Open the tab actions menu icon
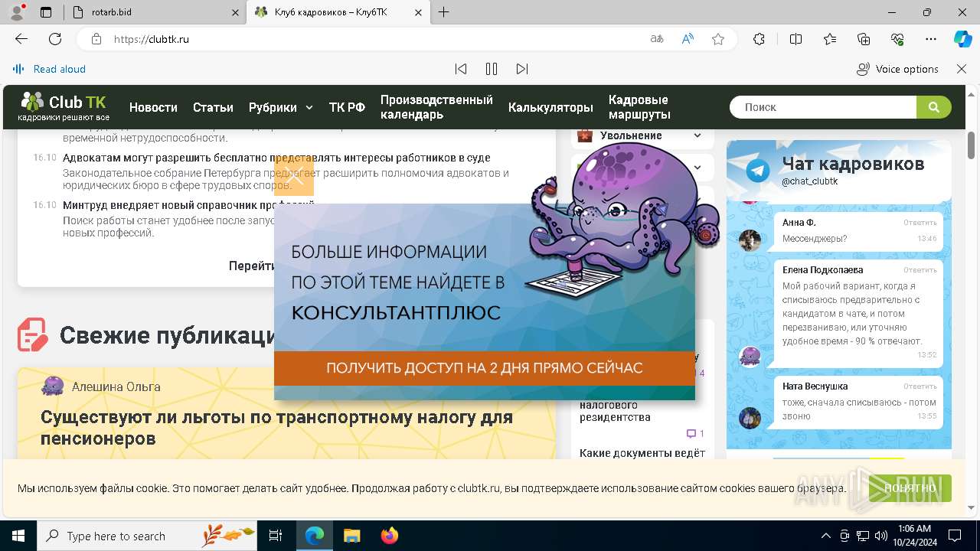The width and height of the screenshot is (980, 551). 46,12
